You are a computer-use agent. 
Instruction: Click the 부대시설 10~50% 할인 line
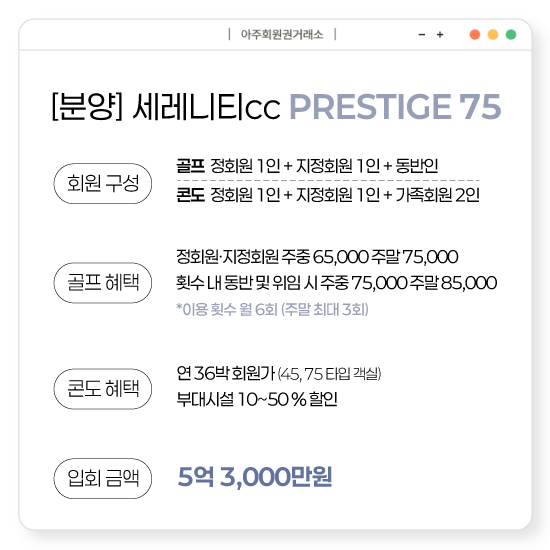point(257,399)
